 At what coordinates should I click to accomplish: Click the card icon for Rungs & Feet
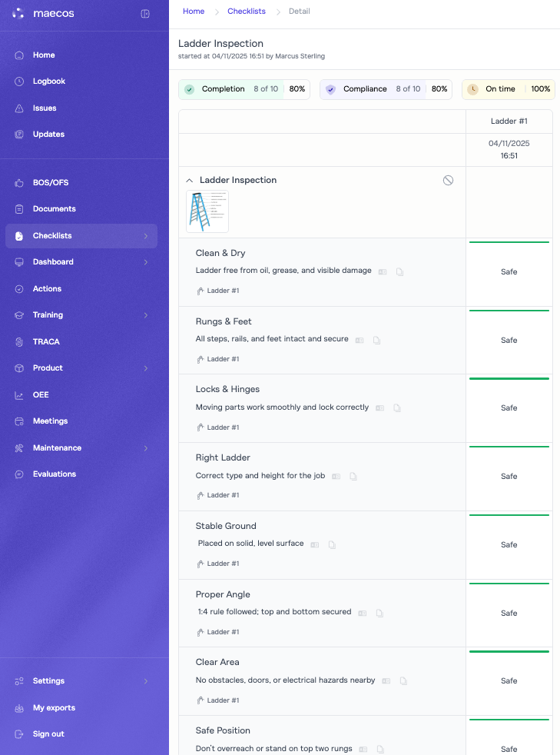(359, 340)
